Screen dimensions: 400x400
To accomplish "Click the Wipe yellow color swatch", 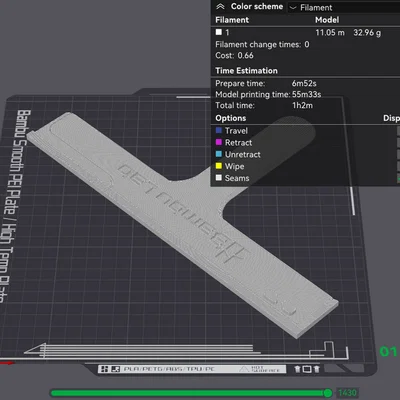I will coord(219,166).
